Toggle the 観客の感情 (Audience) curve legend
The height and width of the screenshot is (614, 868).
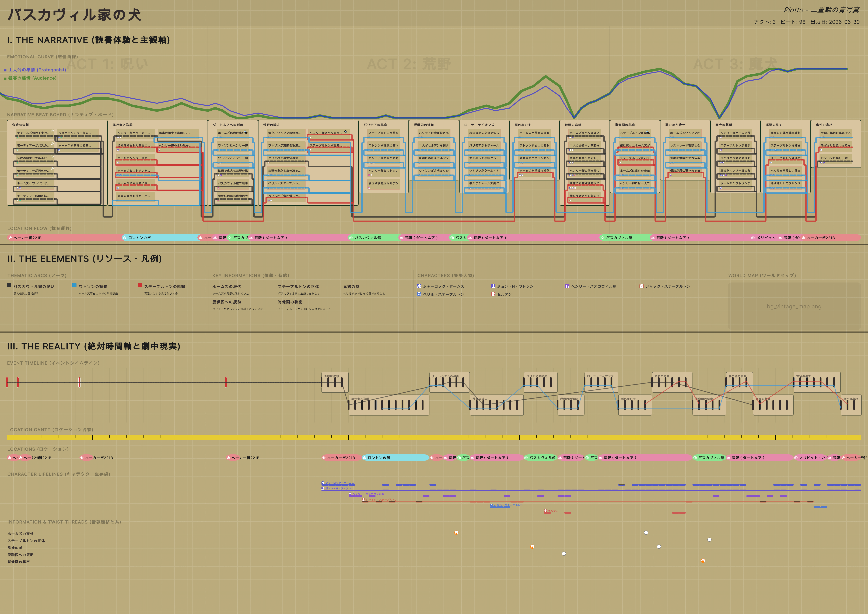click(30, 78)
